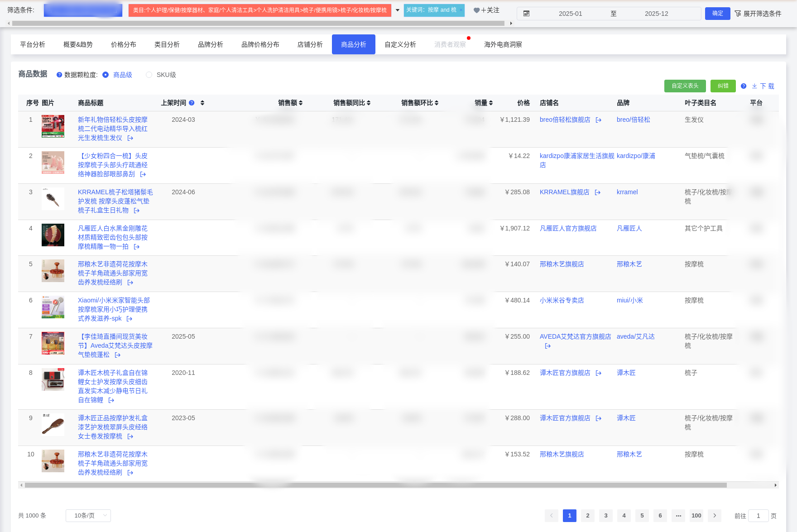The width and height of the screenshot is (797, 532).
Task: Switch to the 店铺分析 tab
Action: pyautogui.click(x=310, y=44)
